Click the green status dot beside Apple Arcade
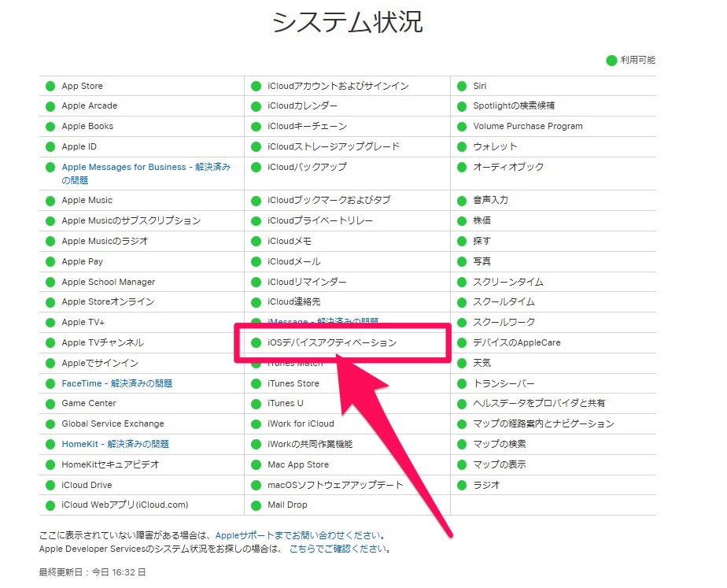The image size is (727, 588). click(50, 106)
